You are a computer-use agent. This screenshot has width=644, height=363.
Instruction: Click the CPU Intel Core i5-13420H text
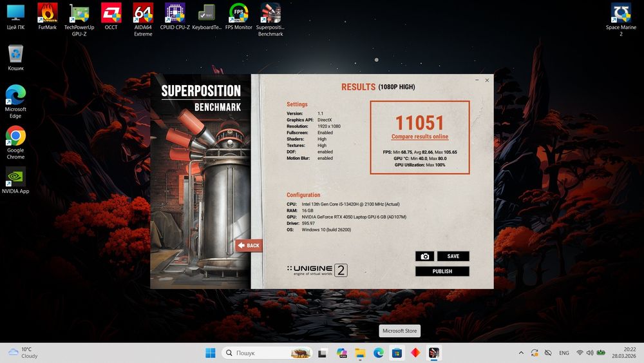pos(350,204)
